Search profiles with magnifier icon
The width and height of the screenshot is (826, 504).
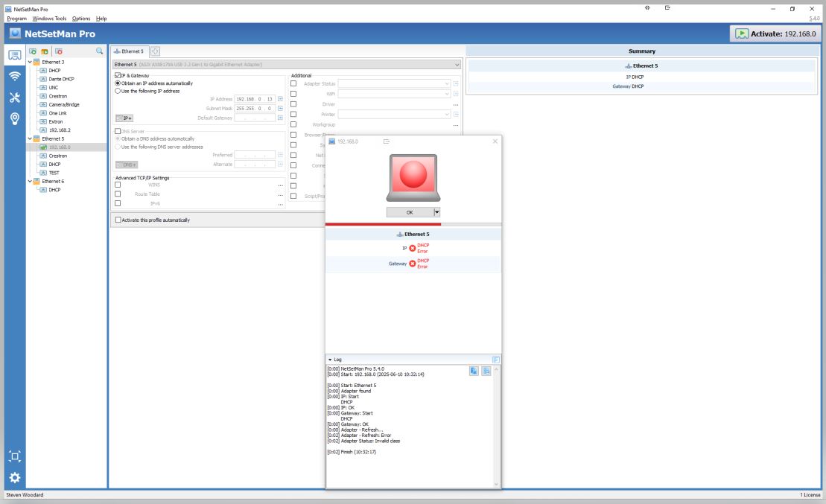[x=100, y=51]
